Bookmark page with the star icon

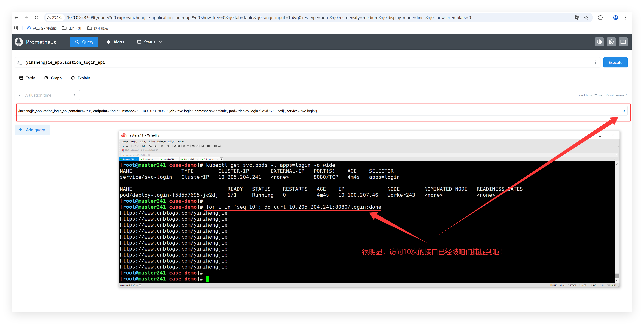pos(586,18)
